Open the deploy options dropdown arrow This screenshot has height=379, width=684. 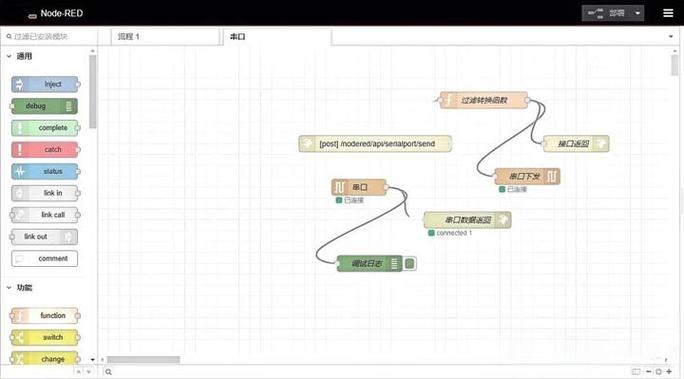click(637, 13)
